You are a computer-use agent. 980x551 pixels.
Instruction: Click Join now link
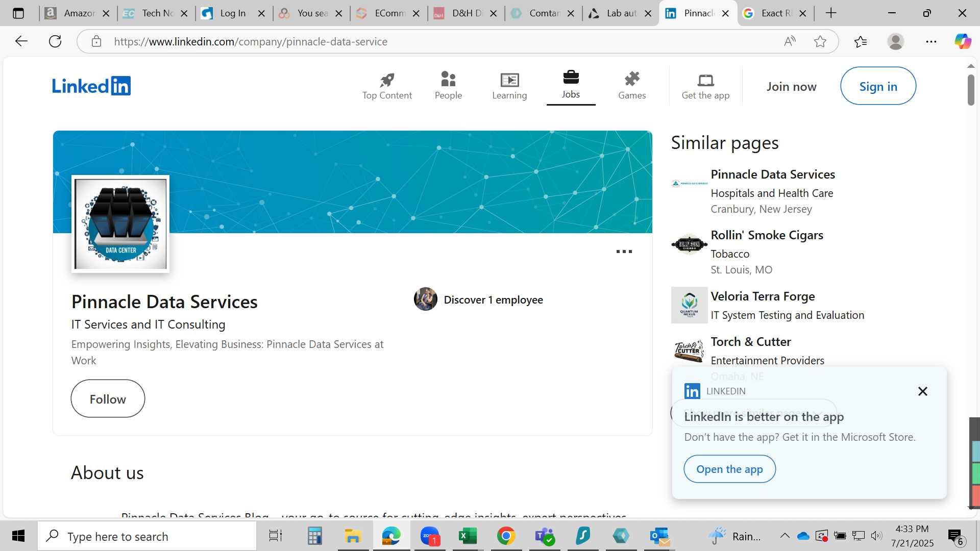coord(791,87)
